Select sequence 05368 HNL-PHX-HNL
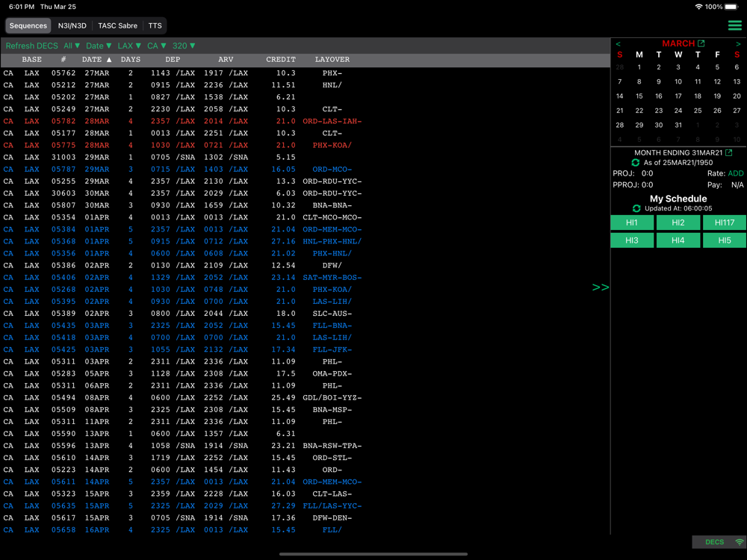Screen dimensions: 747x560 pos(305,241)
